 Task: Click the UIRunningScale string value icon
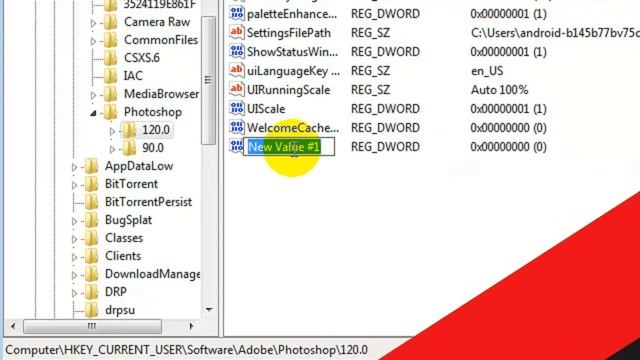tap(236, 89)
